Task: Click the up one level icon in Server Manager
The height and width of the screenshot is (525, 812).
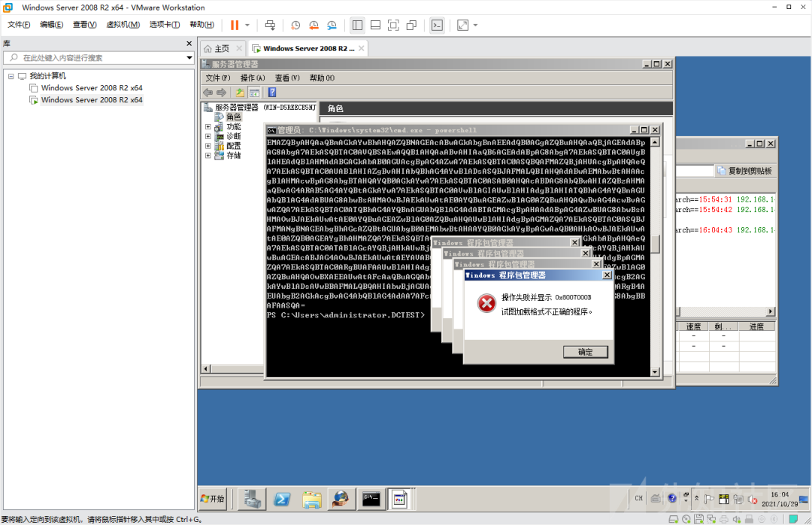Action: (x=240, y=93)
